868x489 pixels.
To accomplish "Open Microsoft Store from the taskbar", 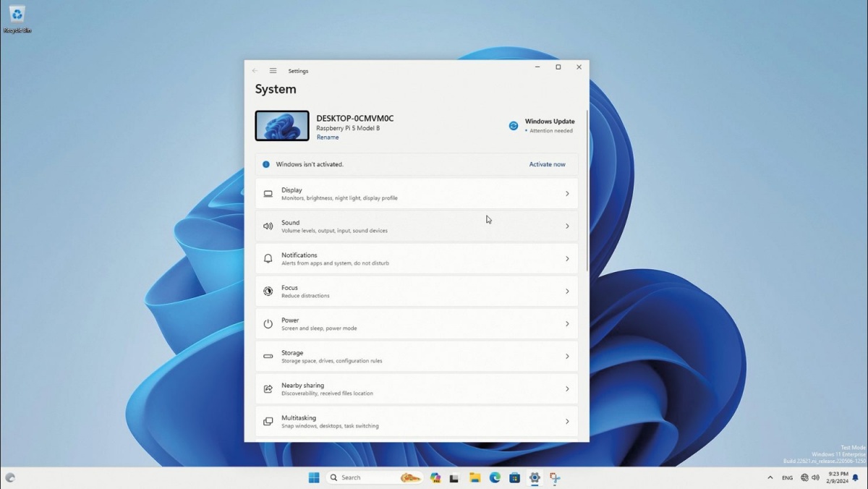I will tap(514, 477).
